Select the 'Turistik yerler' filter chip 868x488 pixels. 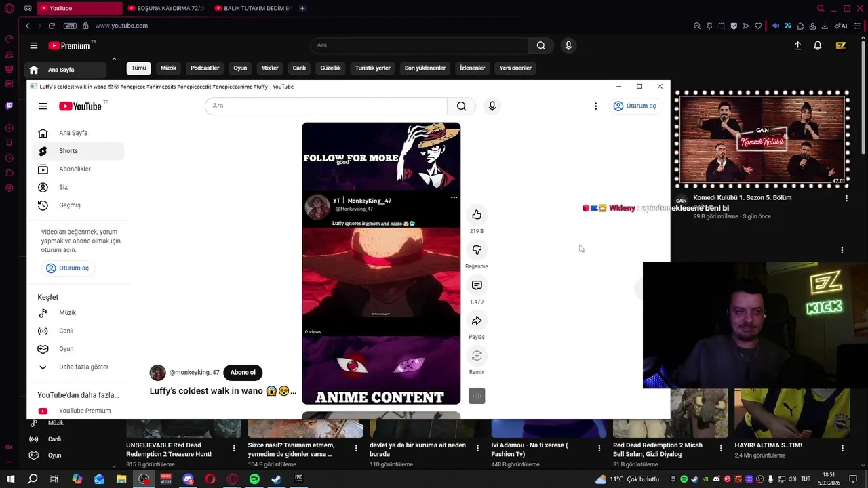coord(373,68)
